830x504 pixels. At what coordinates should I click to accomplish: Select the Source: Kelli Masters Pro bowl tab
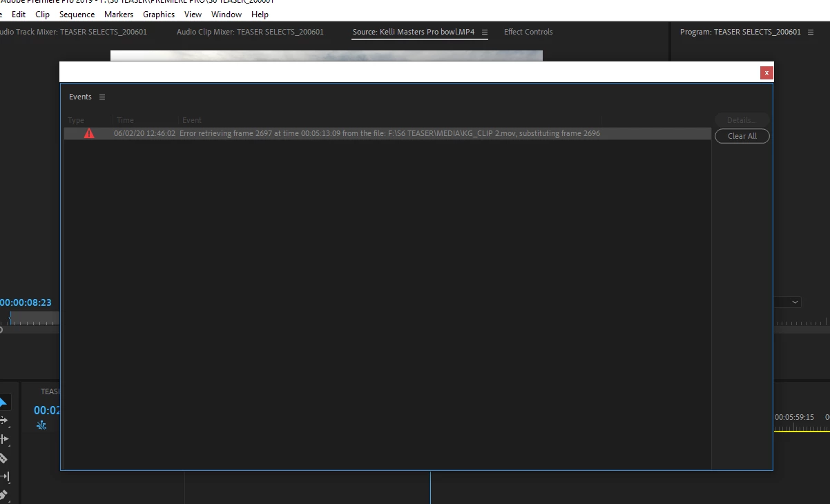[414, 32]
